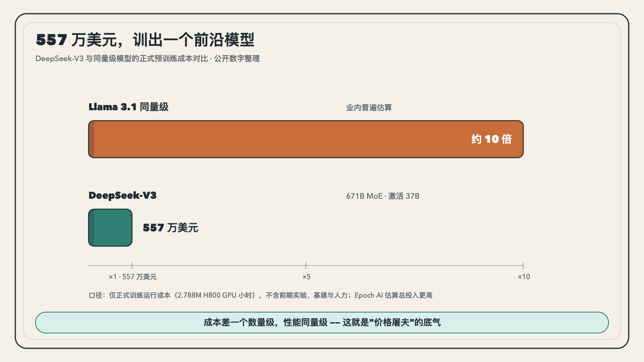Screen dimensions: 644x362
Task: Click the "557 万美元" value beside the green bar
Action: pos(170,228)
